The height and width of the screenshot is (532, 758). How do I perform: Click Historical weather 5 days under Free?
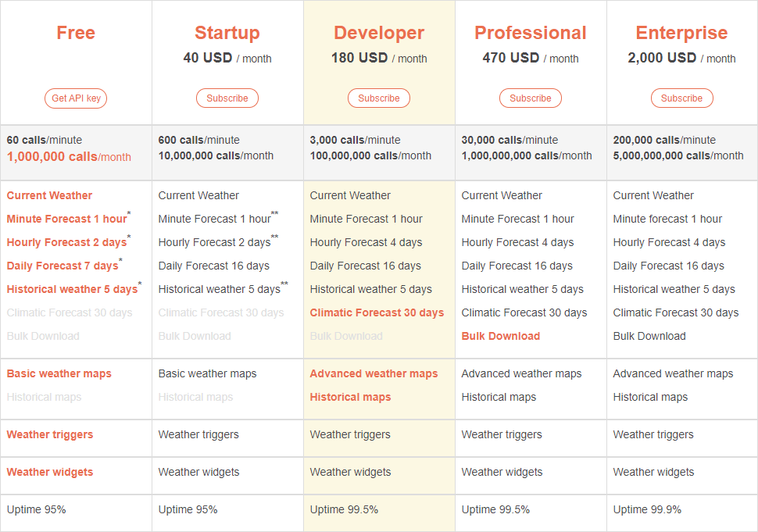point(72,289)
